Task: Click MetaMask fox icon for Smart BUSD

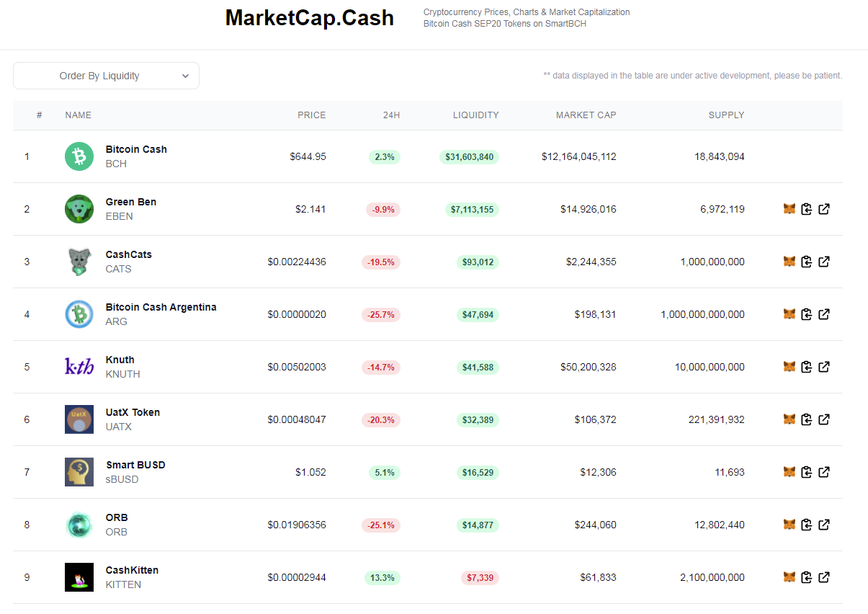Action: tap(789, 472)
